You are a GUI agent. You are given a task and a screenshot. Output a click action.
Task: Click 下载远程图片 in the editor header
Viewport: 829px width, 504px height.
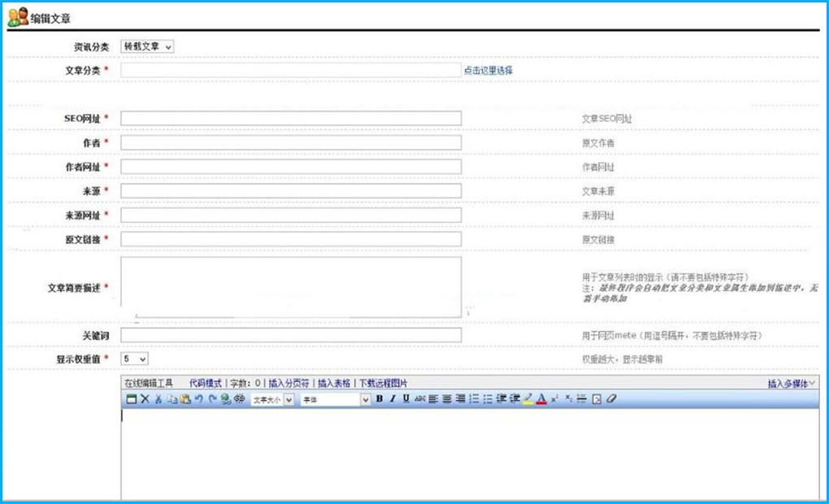383,383
